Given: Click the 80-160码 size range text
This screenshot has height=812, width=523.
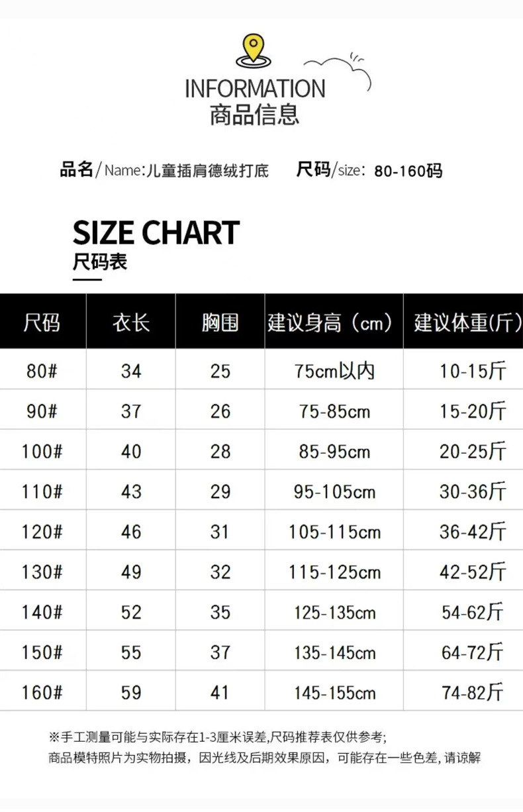Looking at the screenshot, I should point(408,172).
